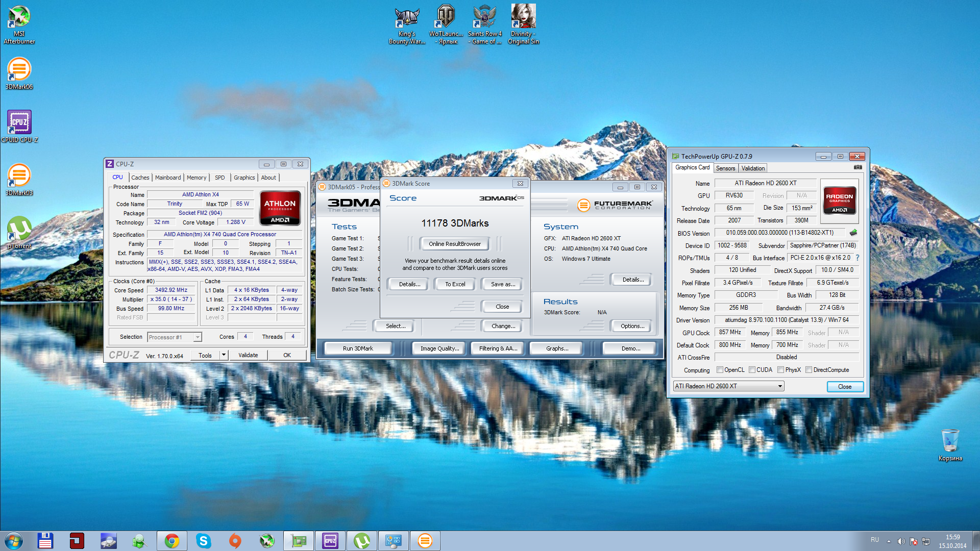Open Image Quality settings in 3DMark
The width and height of the screenshot is (980, 551).
(439, 348)
